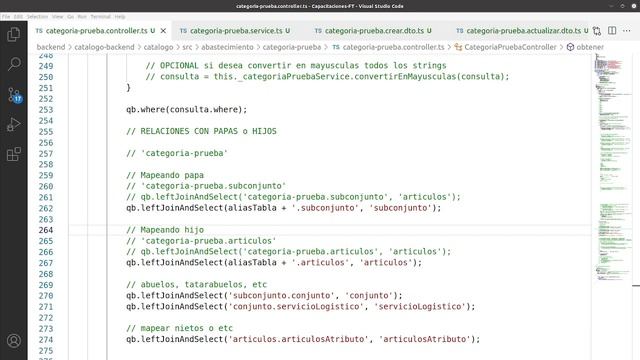Open the Search view in activity bar
The height and width of the screenshot is (360, 640).
[13, 64]
